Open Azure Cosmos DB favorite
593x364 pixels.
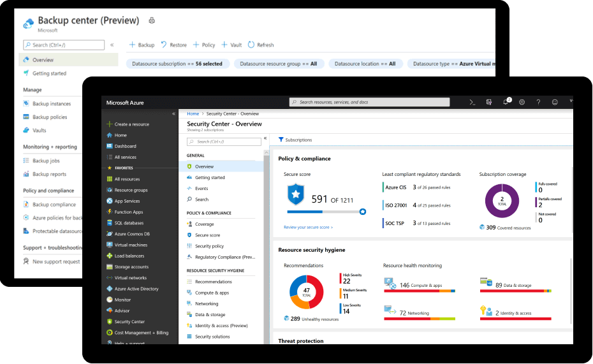point(128,233)
